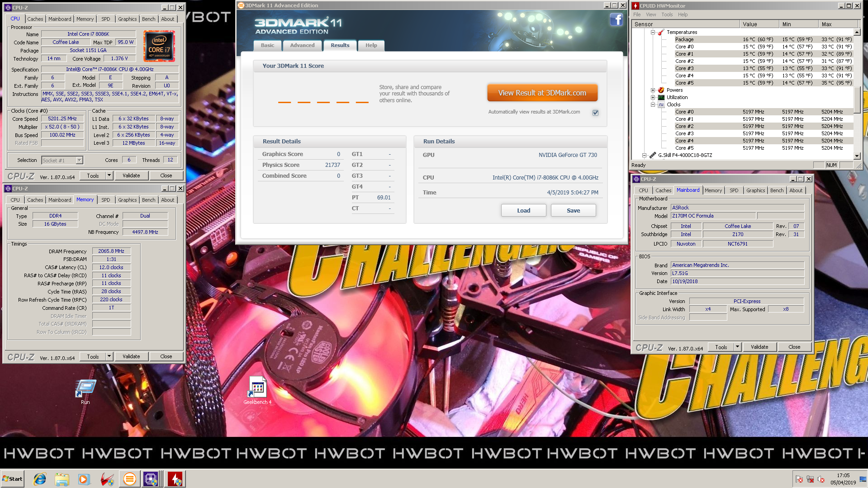Screen dimensions: 868x488
Task: Open the Socket #1 Selection combo box
Action: pyautogui.click(x=62, y=160)
